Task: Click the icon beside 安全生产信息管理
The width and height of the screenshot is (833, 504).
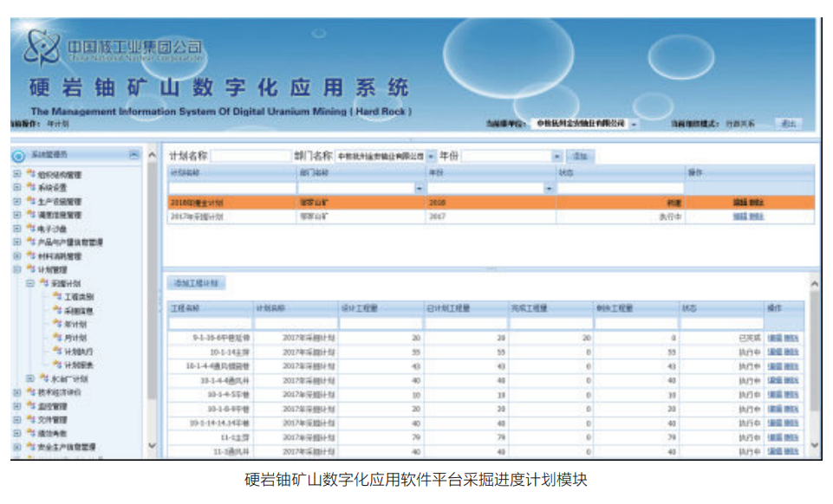Action: 31,447
